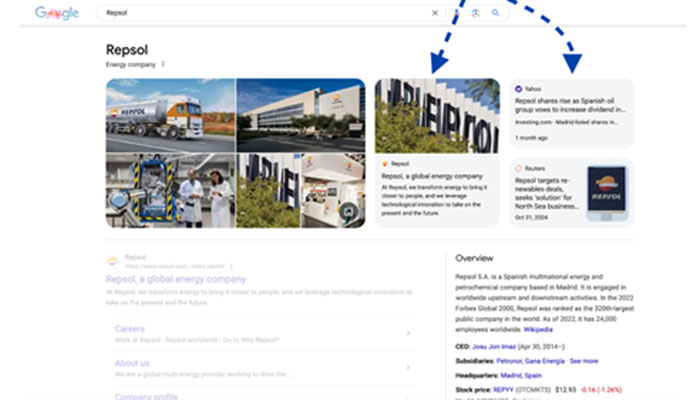Click the Repsol favicon in the first result
This screenshot has height=400, width=700.
[113, 262]
